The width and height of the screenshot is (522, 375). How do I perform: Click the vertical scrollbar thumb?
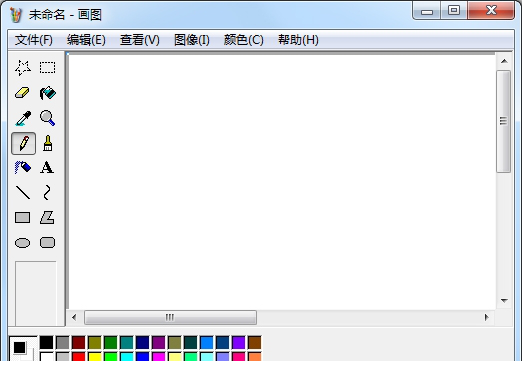tap(503, 121)
